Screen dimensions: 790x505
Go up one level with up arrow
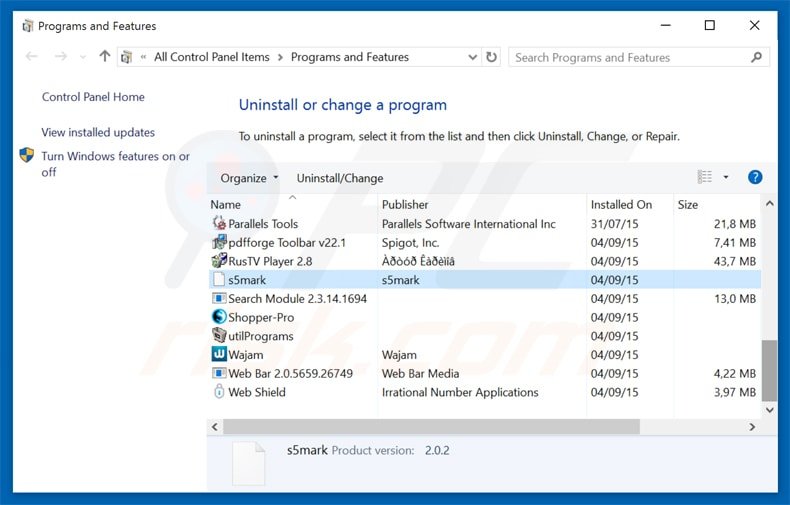coord(105,57)
